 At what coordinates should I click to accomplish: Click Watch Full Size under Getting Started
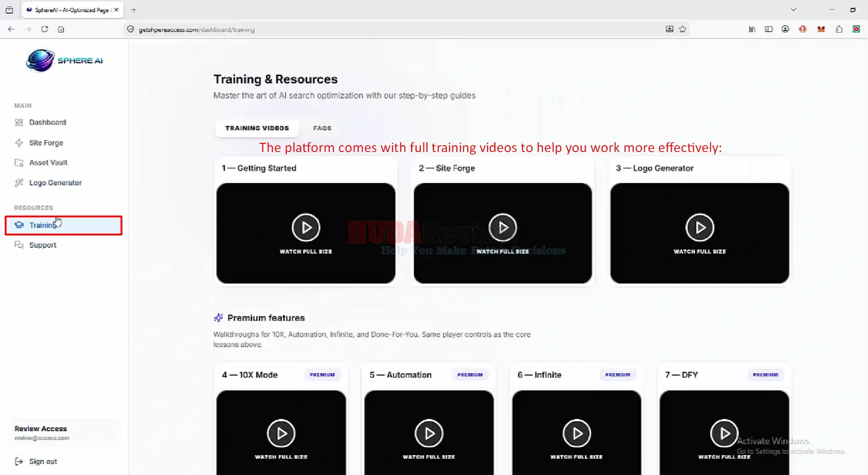(x=306, y=252)
